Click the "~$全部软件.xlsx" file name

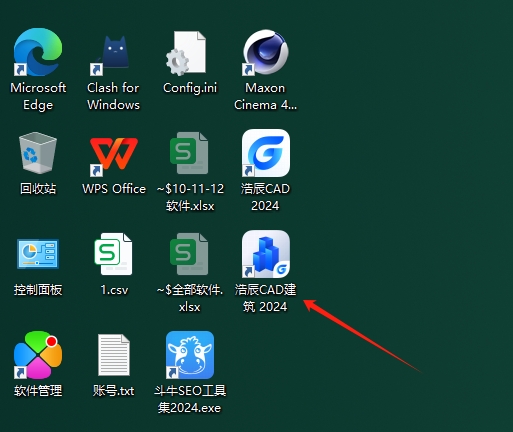click(190, 298)
